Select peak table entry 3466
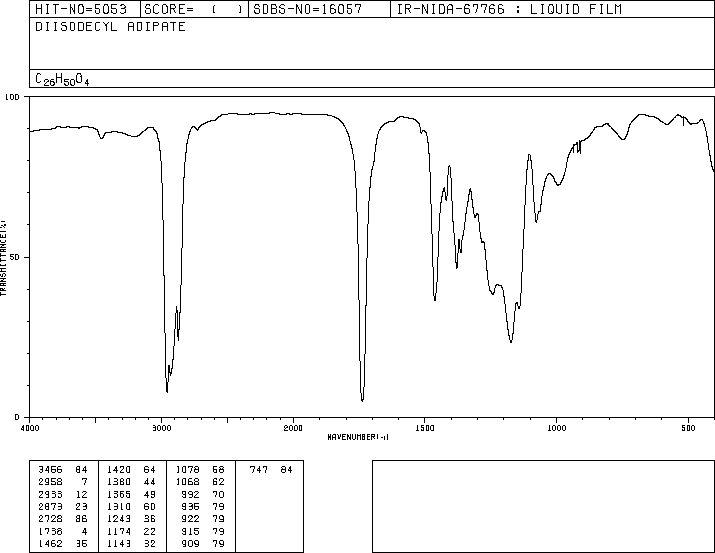Screen dimensions: 715x553 click(x=50, y=470)
